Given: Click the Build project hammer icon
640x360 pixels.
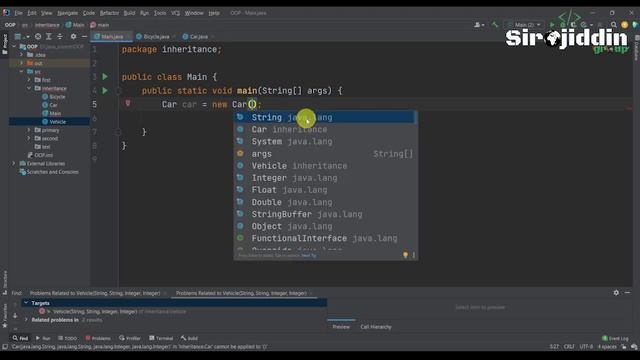Looking at the screenshot, I should point(495,25).
